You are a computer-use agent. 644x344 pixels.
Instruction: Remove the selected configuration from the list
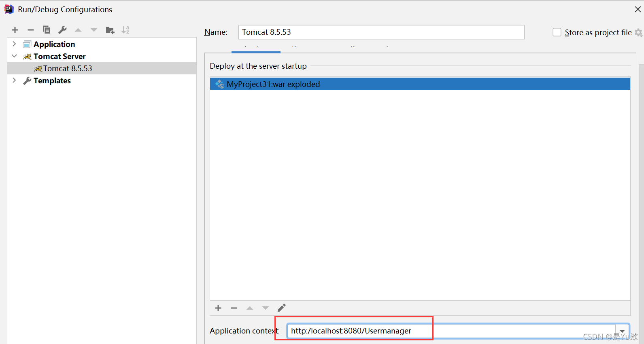pyautogui.click(x=31, y=30)
